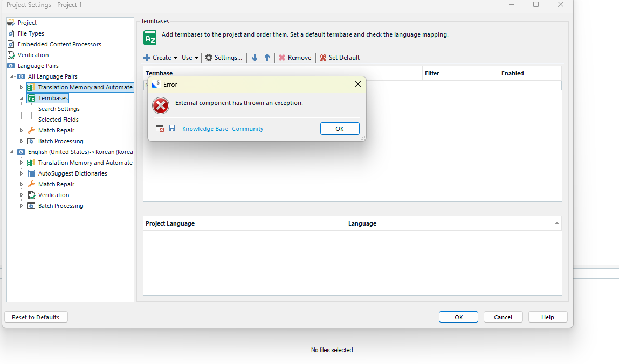Open the Community link in error dialog

coord(247,129)
